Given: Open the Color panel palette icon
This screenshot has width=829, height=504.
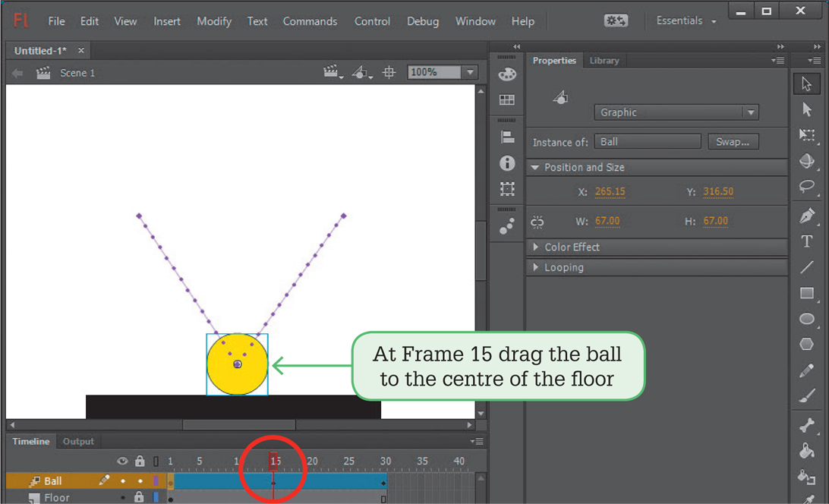Looking at the screenshot, I should [x=507, y=74].
